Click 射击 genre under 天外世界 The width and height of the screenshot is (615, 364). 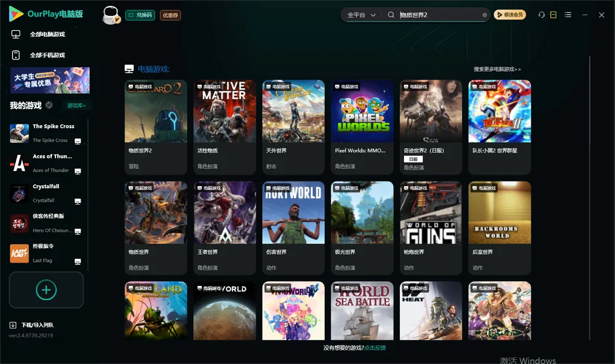pyautogui.click(x=271, y=166)
